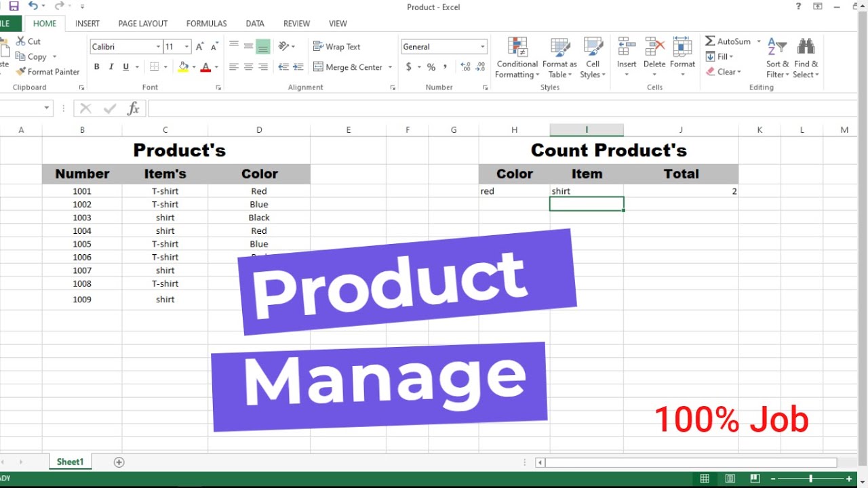Apply the Comma style
868x488 pixels.
coord(446,67)
